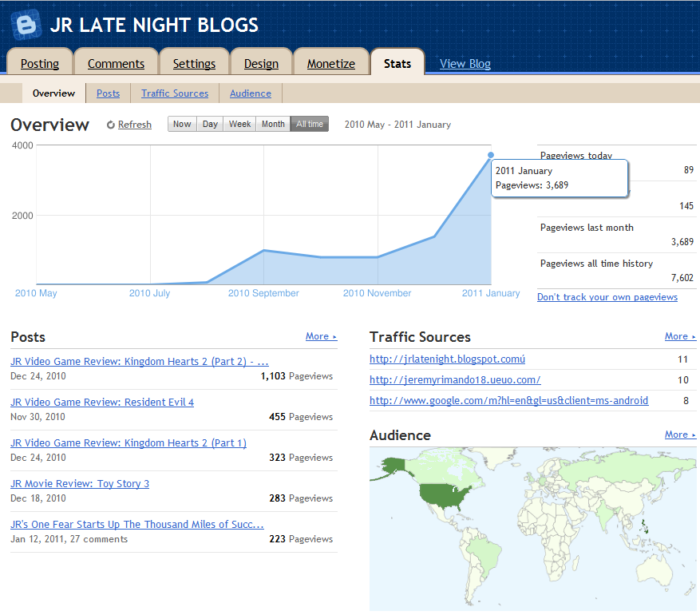
Task: Open the View Blog link
Action: 465,63
